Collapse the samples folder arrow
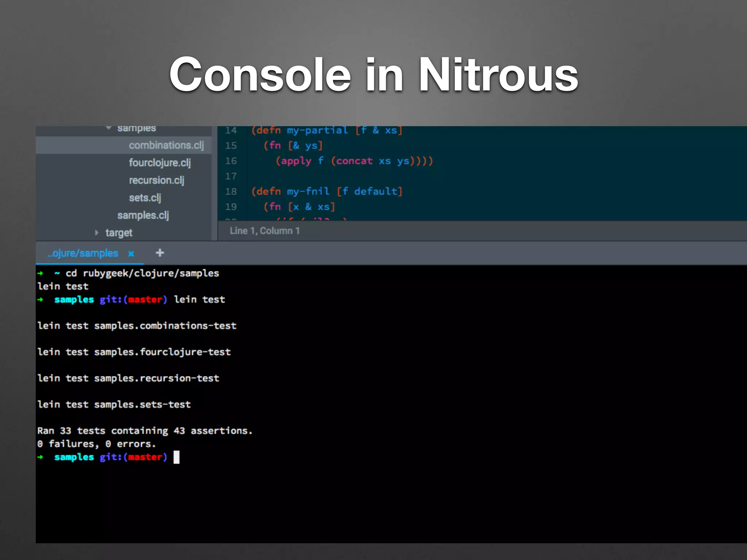The image size is (747, 560). pos(108,128)
